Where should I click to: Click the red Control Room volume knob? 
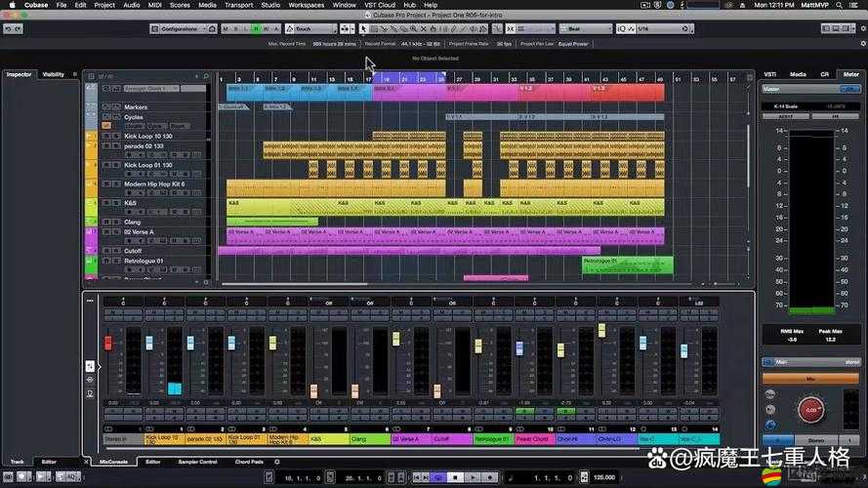(x=811, y=411)
